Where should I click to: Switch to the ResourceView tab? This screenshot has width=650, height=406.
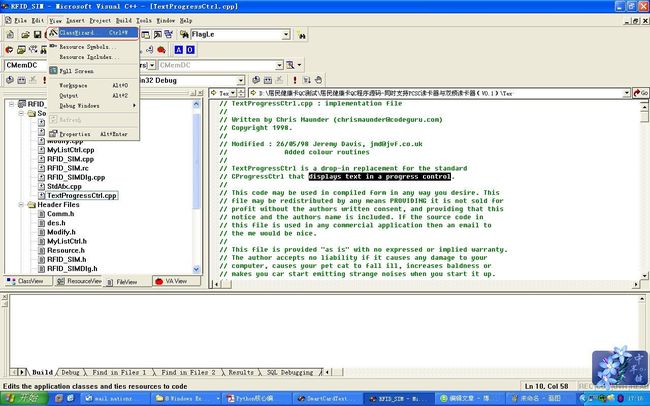click(x=79, y=281)
